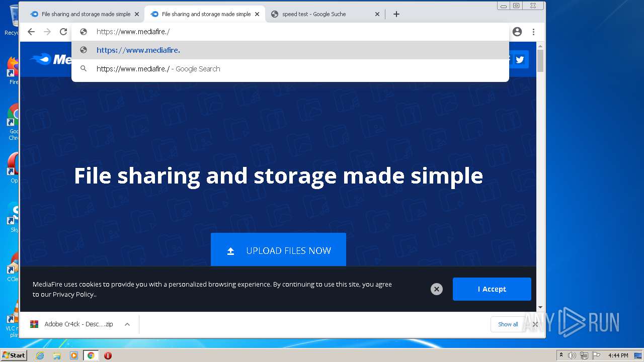
Task: Show hidden system tray icons
Action: click(x=561, y=355)
